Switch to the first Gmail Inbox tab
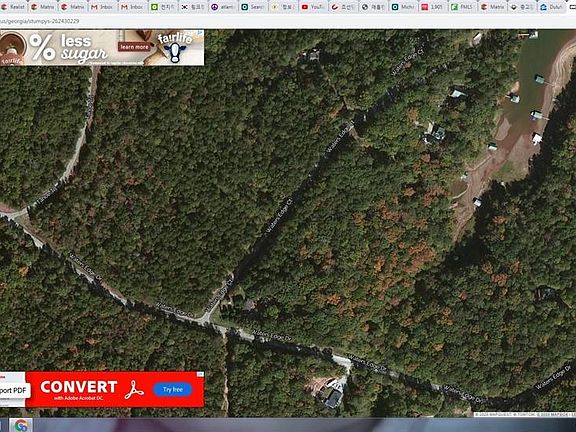 (x=102, y=7)
